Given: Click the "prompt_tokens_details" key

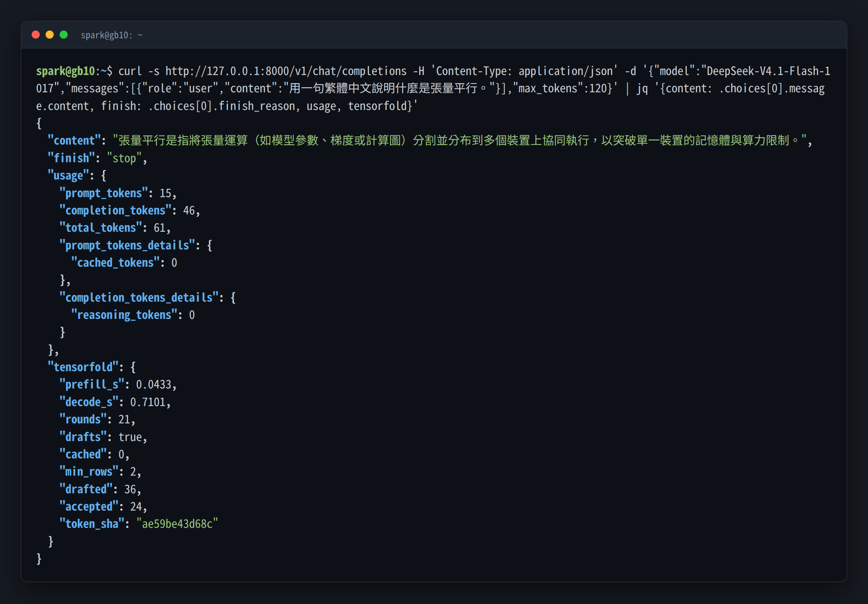Looking at the screenshot, I should (127, 245).
